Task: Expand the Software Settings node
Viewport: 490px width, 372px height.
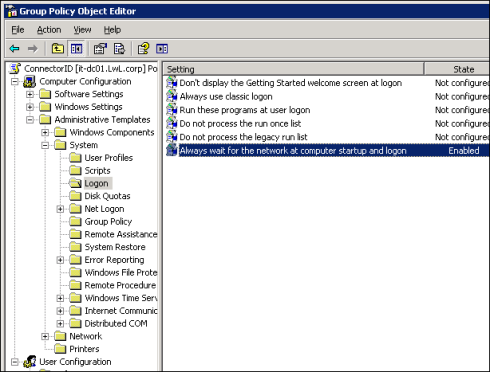Action: (x=30, y=94)
